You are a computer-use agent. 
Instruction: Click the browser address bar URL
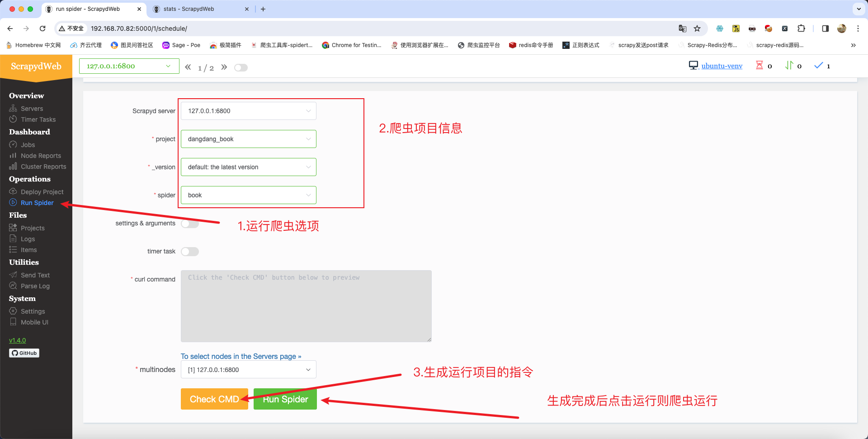139,29
